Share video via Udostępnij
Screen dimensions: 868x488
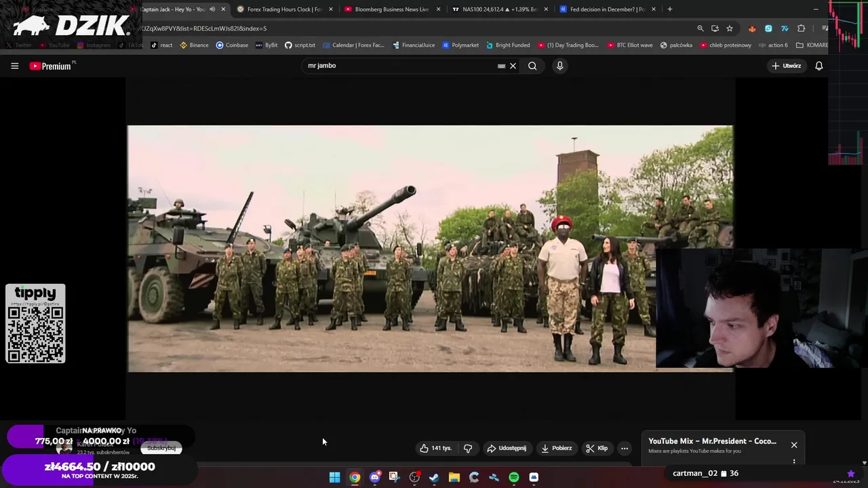507,448
